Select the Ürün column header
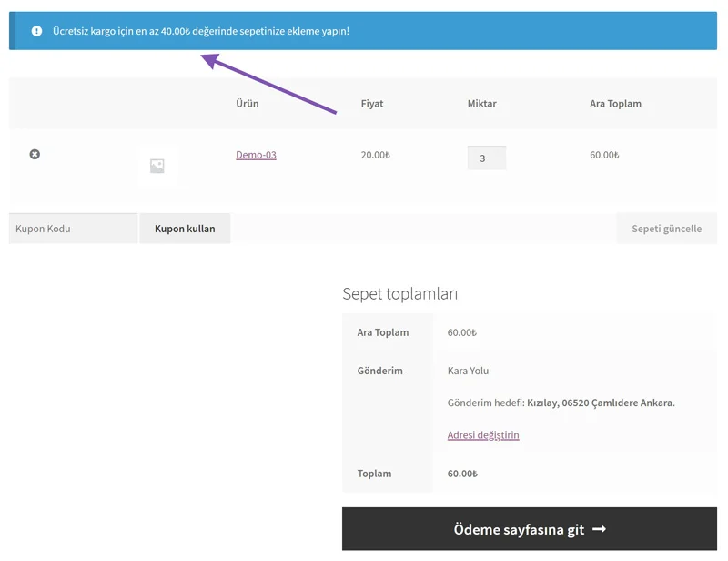The width and height of the screenshot is (728, 561). pyautogui.click(x=247, y=104)
